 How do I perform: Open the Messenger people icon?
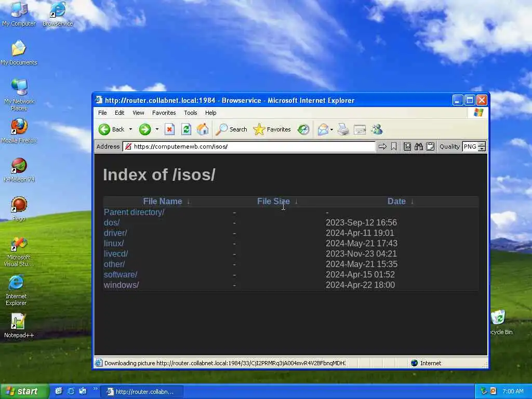pos(377,129)
